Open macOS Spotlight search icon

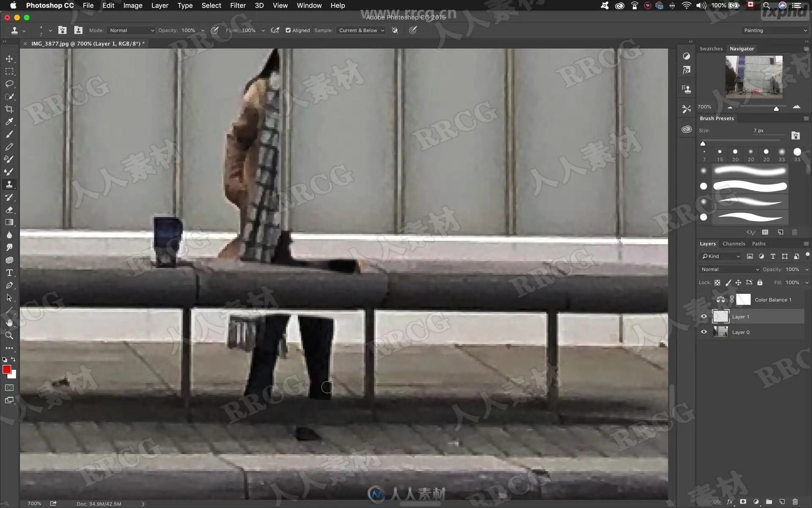point(766,6)
